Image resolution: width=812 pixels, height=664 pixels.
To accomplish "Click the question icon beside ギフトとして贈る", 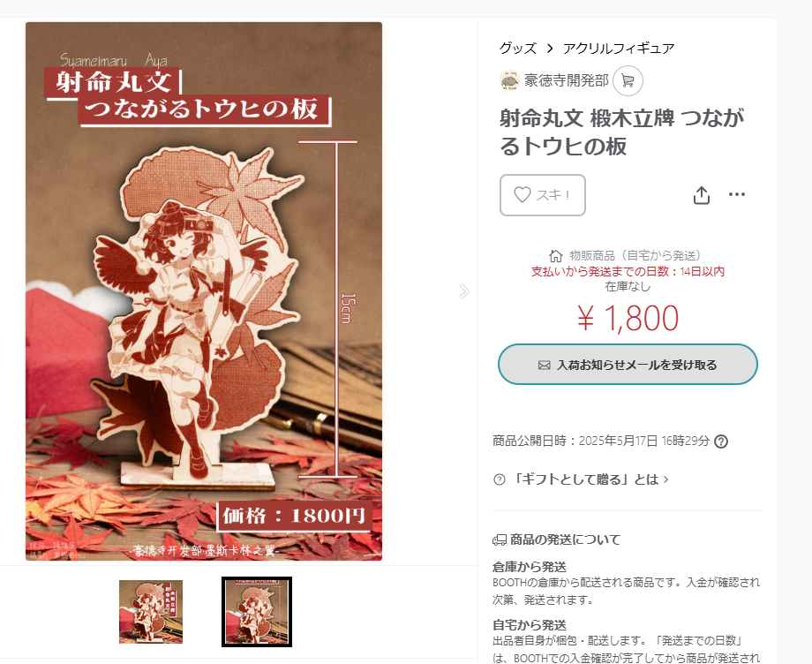I will click(500, 479).
